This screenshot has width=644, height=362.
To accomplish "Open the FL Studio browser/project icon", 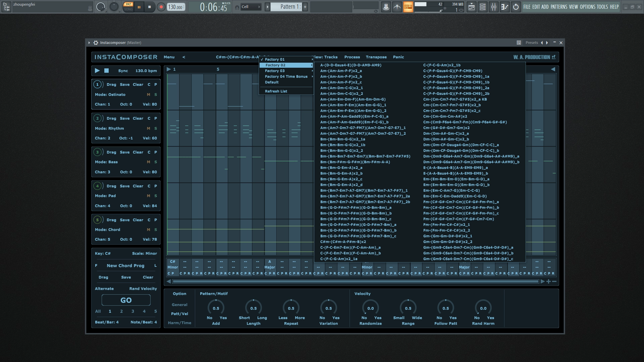I will pyautogui.click(x=6, y=7).
